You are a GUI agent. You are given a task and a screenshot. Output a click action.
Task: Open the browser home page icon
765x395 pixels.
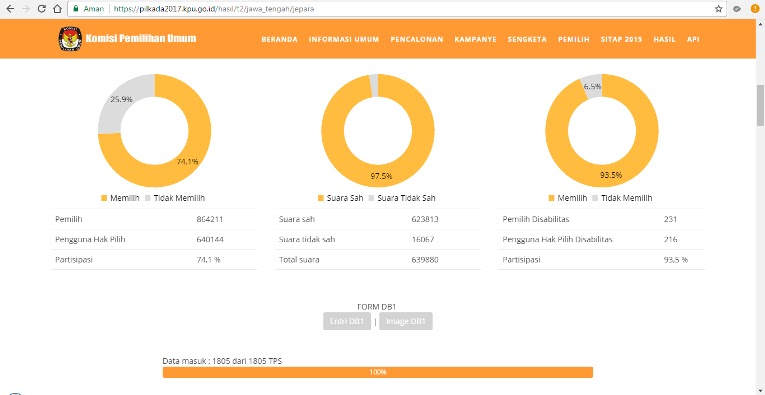click(x=58, y=9)
